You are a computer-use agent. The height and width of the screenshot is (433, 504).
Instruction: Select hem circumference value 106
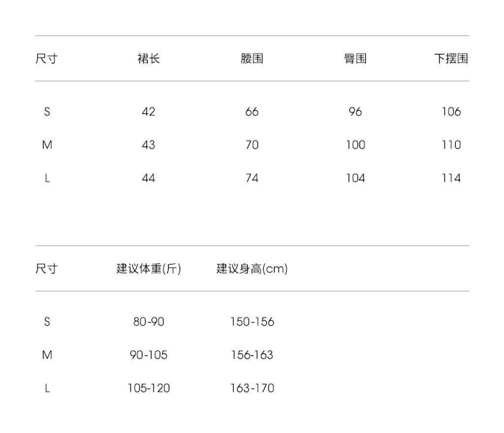tap(451, 112)
